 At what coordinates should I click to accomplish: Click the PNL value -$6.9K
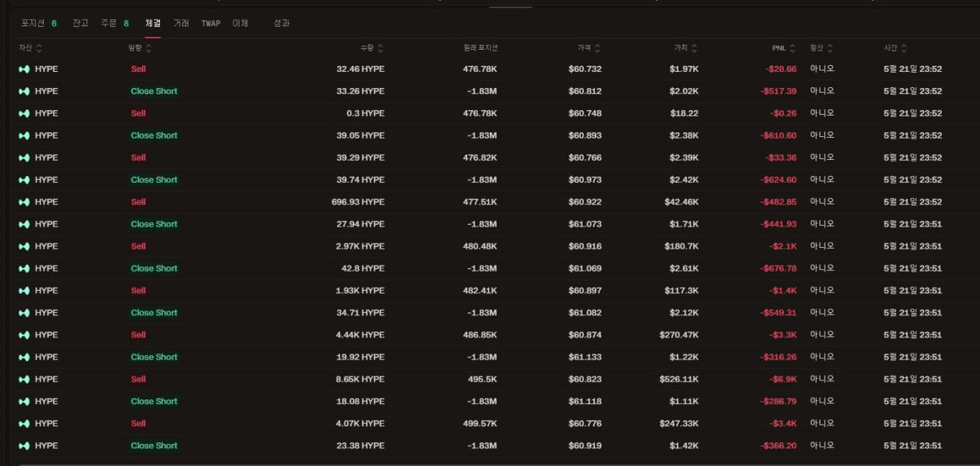pos(784,380)
